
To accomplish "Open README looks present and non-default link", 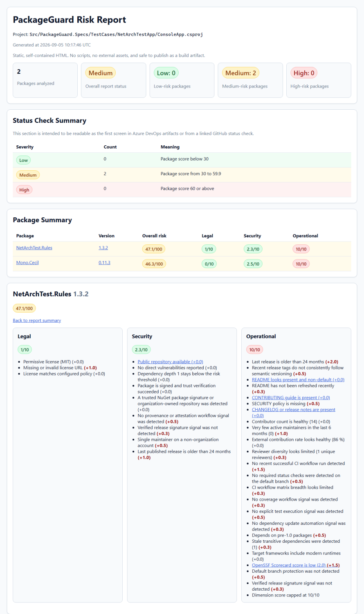I will tap(298, 380).
